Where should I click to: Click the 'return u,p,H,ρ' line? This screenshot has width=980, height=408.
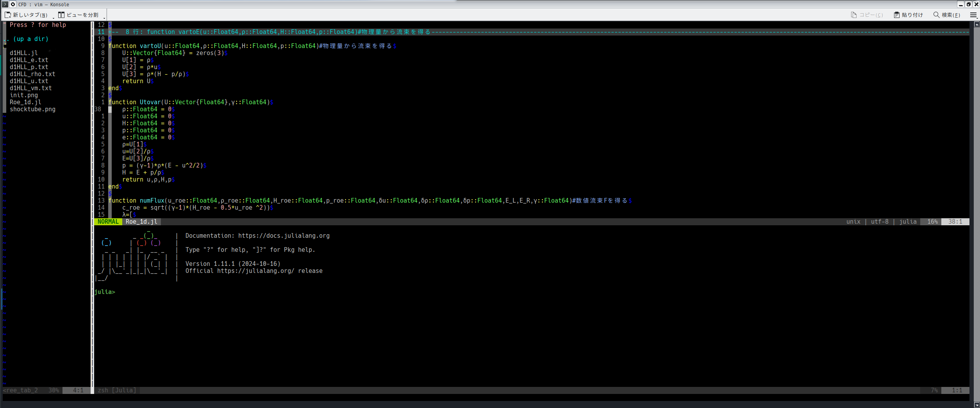pos(148,180)
